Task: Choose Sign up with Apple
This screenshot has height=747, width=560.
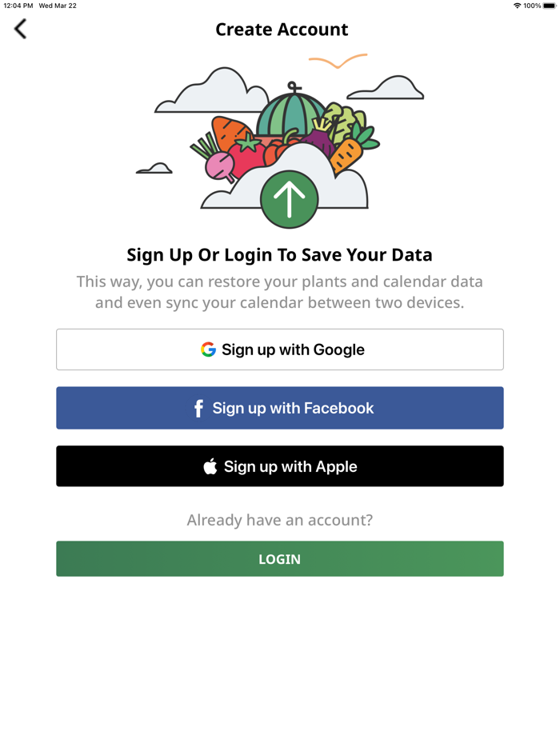Action: tap(280, 466)
